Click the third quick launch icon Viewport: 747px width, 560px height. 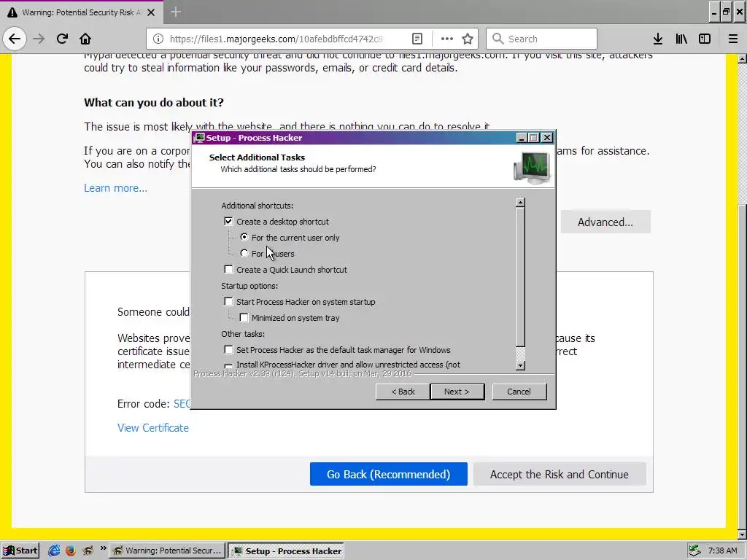pyautogui.click(x=88, y=551)
